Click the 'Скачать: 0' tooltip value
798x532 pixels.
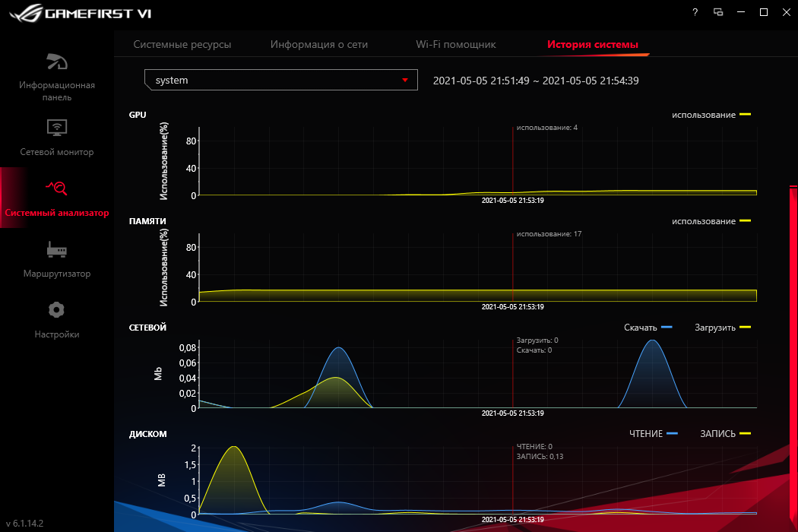[x=534, y=350]
